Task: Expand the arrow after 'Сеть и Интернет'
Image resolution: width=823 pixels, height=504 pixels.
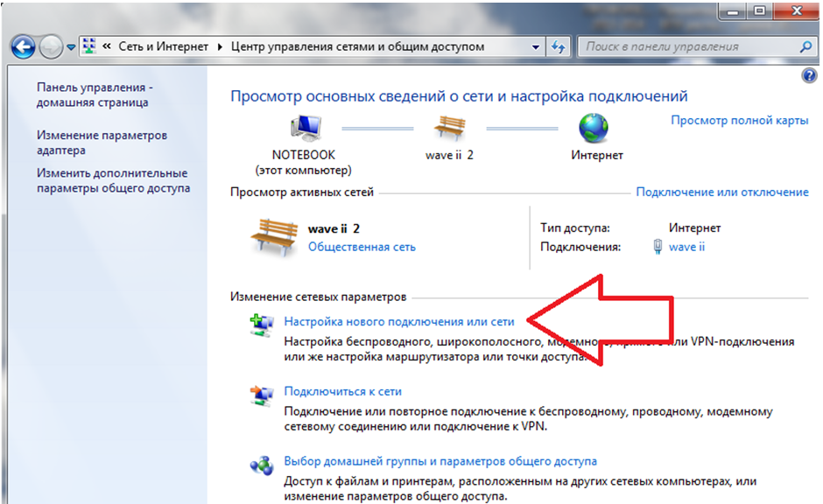Action: tap(220, 47)
